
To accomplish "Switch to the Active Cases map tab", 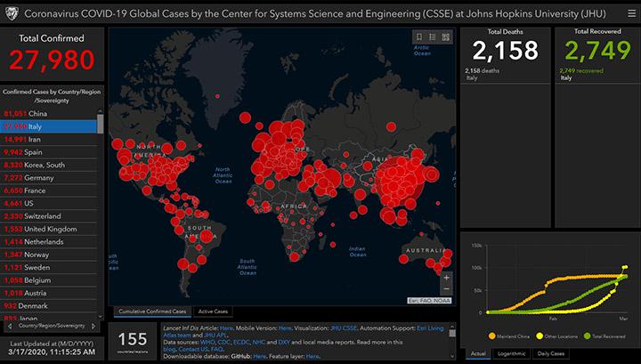I will (x=212, y=311).
